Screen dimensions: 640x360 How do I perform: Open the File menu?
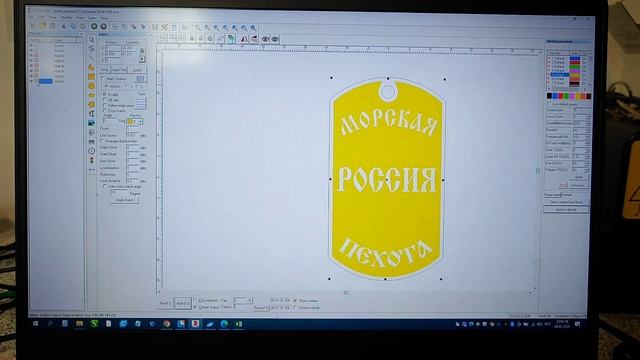pyautogui.click(x=32, y=18)
